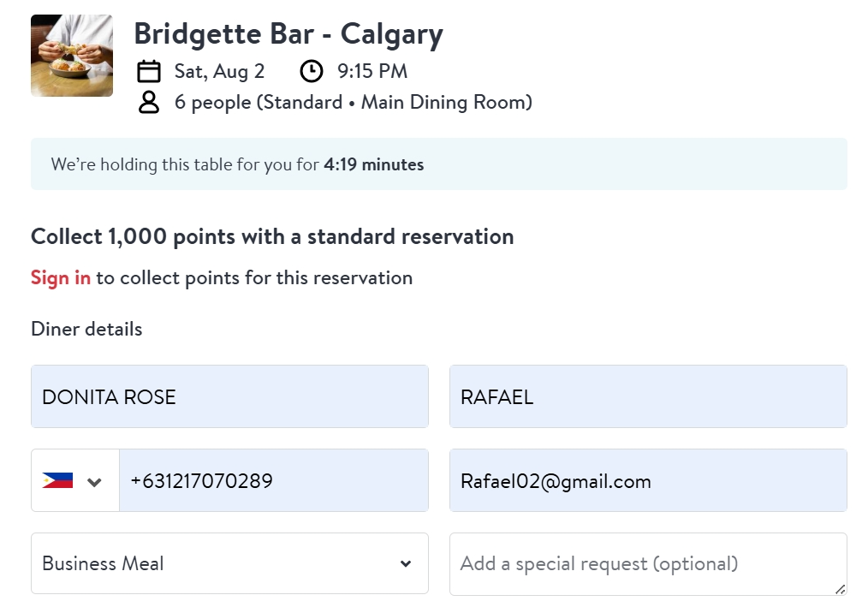Click the Add a special request textbox
Image resolution: width=868 pixels, height=601 pixels.
648,564
